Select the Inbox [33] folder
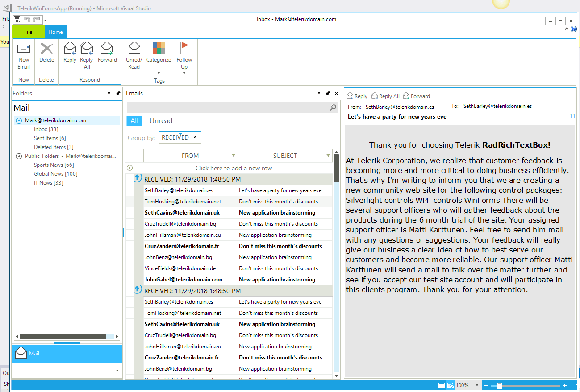Image resolution: width=580 pixels, height=392 pixels. point(46,129)
